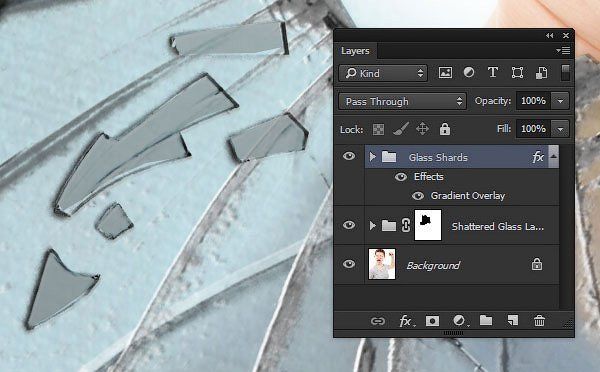600x372 pixels.
Task: Expand the Glass Shards group
Action: coord(372,157)
